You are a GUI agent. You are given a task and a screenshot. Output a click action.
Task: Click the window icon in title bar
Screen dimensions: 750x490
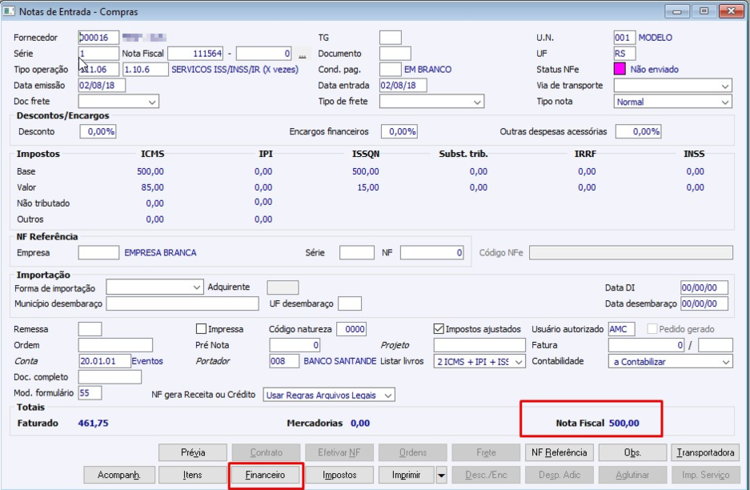point(9,11)
